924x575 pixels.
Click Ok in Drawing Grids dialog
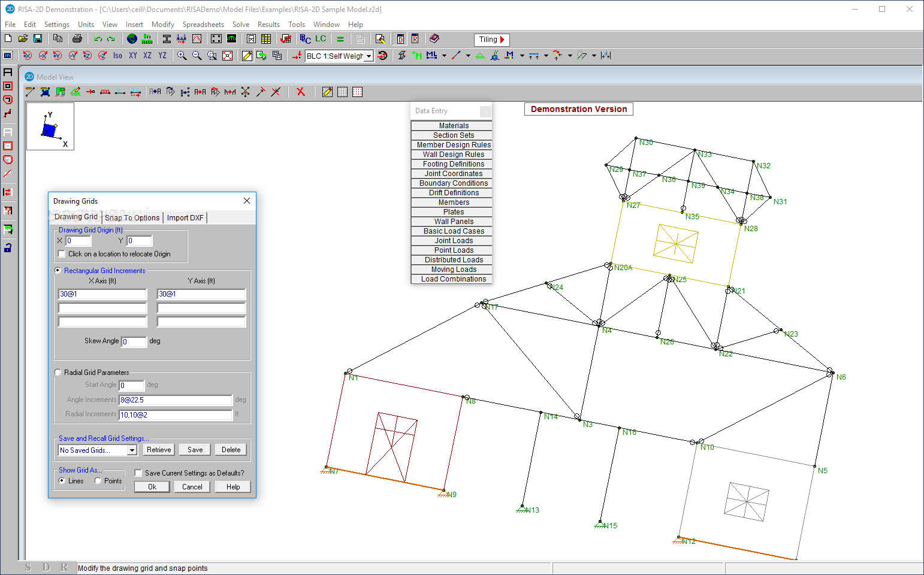pyautogui.click(x=152, y=487)
